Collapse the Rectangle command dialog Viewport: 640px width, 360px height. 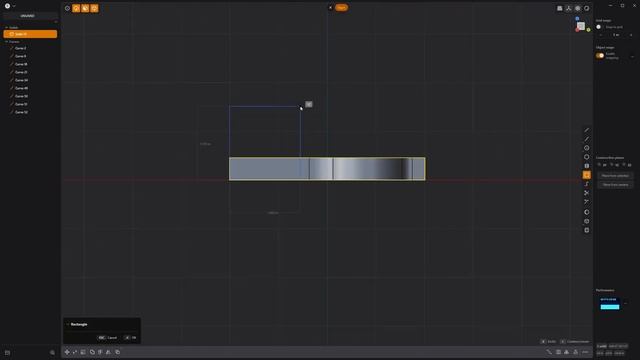coord(68,324)
